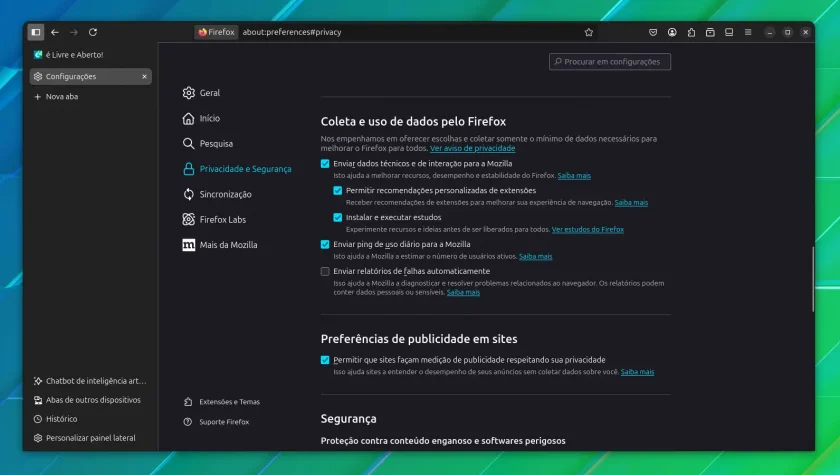Image resolution: width=840 pixels, height=475 pixels.
Task: Select Privacidade e Segurança category
Action: 237,169
